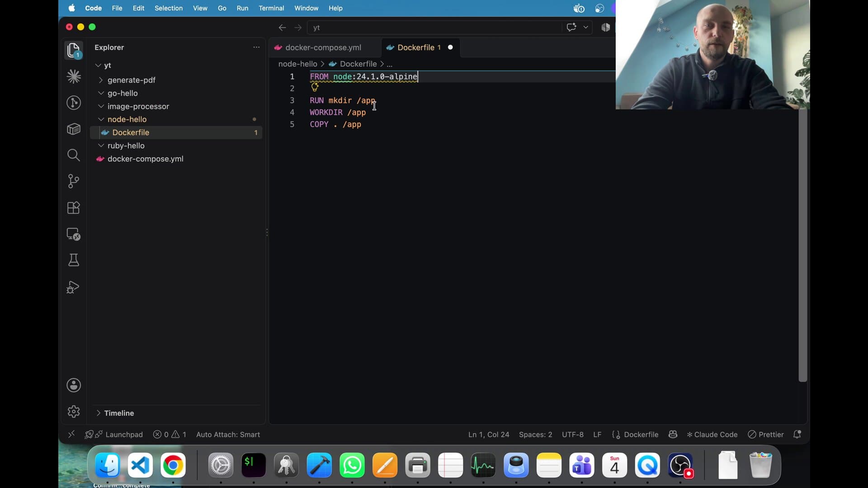Click the notifications bell in status bar
The height and width of the screenshot is (488, 868).
[x=797, y=434]
